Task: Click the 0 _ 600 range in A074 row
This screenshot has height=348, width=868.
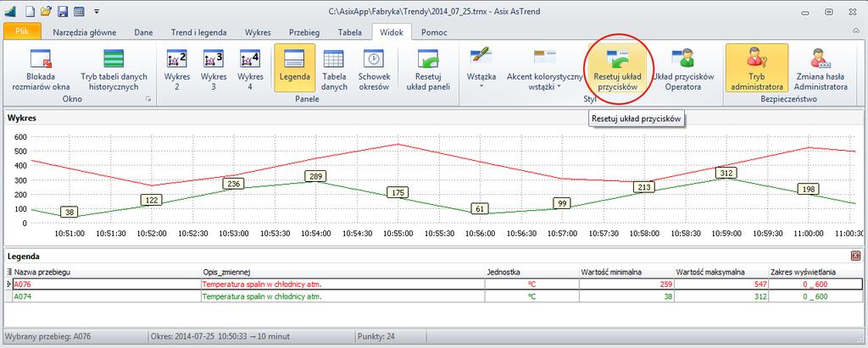Action: (815, 296)
